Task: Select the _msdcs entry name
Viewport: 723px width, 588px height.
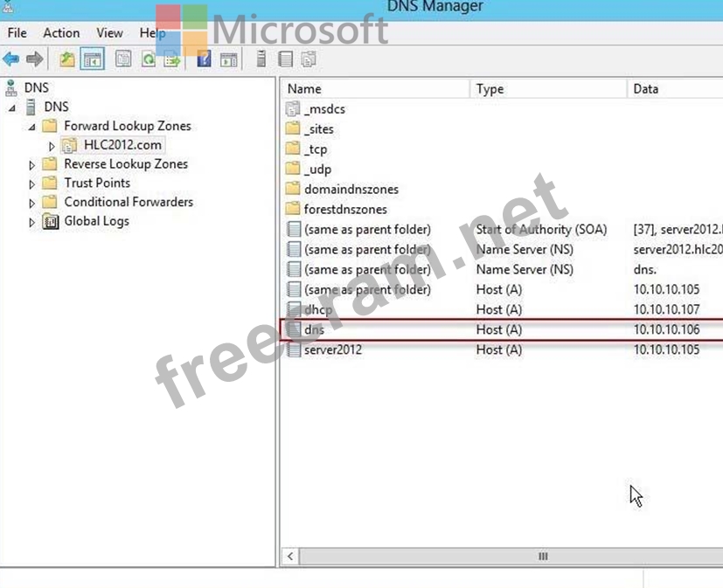Action: pyautogui.click(x=324, y=109)
